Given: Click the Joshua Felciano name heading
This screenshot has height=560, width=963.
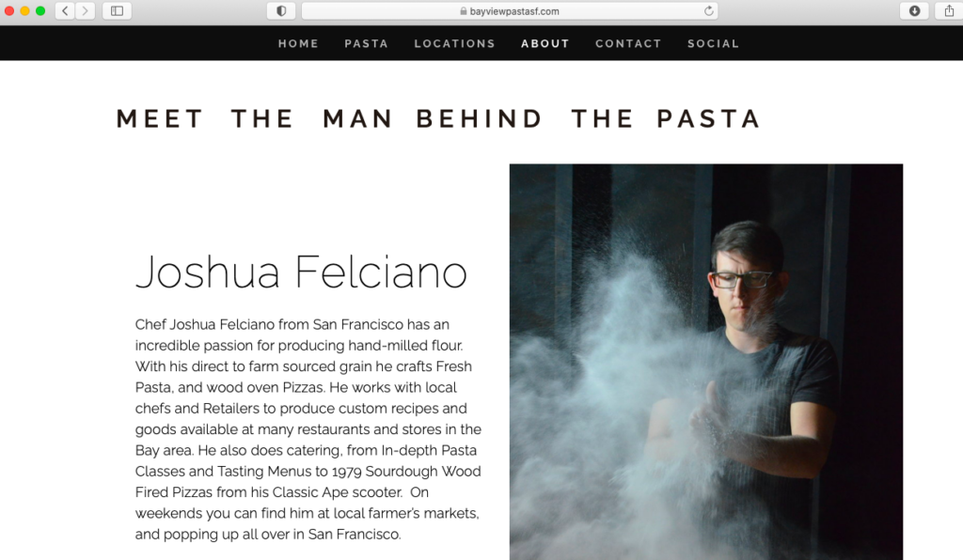Looking at the screenshot, I should pos(301,272).
